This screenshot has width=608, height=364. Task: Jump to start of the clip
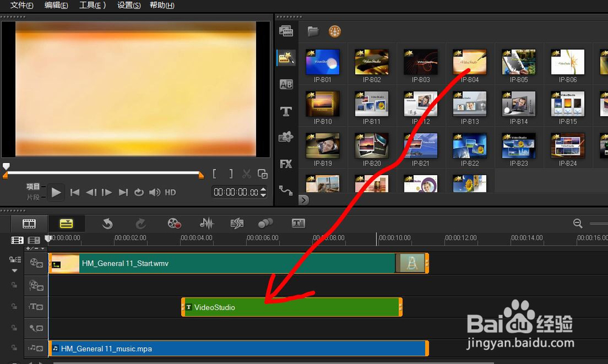click(x=75, y=192)
